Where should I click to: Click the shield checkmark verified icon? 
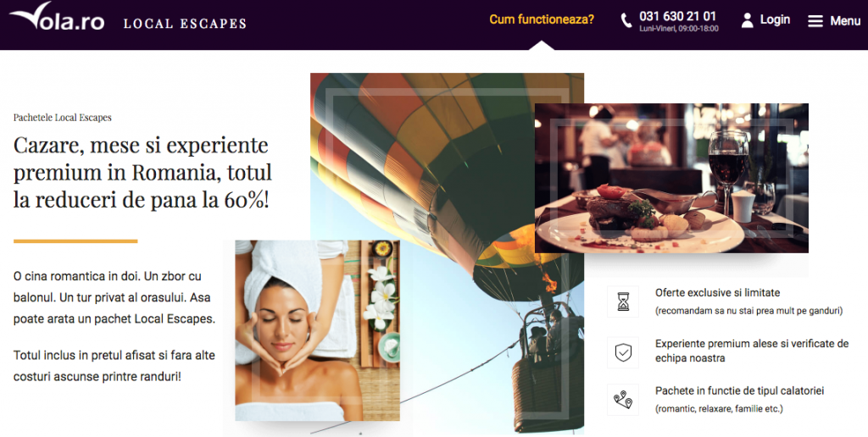[x=623, y=351]
